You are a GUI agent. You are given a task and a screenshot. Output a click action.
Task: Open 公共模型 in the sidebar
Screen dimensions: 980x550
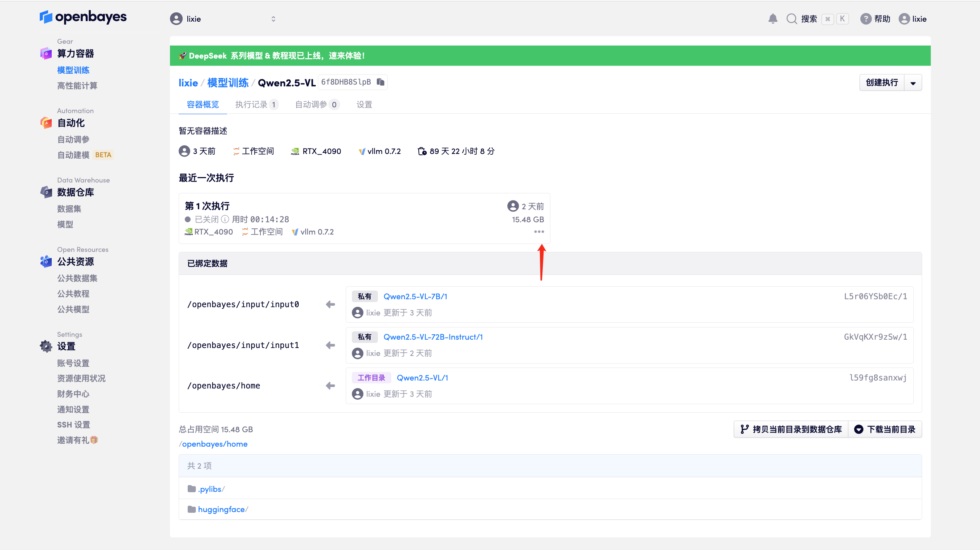tap(73, 309)
